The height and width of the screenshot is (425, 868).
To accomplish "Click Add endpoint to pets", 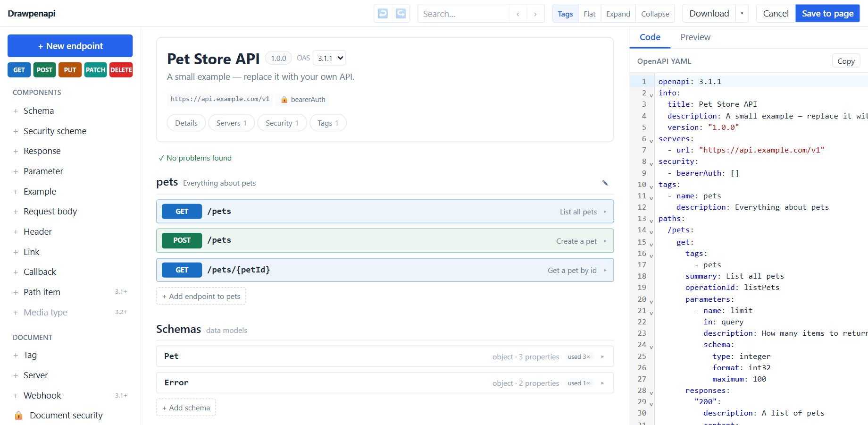I will tap(201, 296).
